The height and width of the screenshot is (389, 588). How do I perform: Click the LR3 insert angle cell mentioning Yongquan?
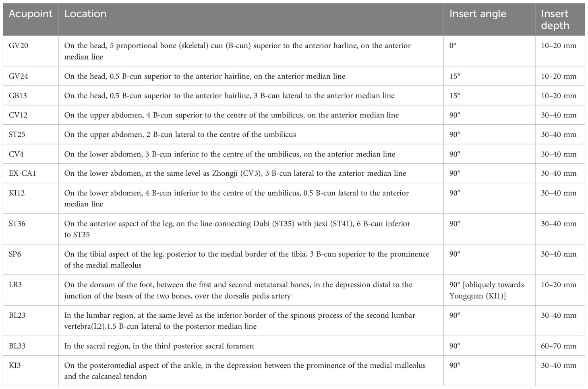[x=487, y=290]
